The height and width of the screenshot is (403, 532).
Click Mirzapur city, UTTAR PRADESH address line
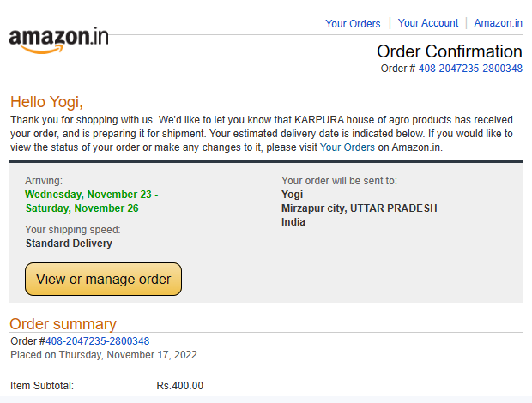click(x=360, y=208)
